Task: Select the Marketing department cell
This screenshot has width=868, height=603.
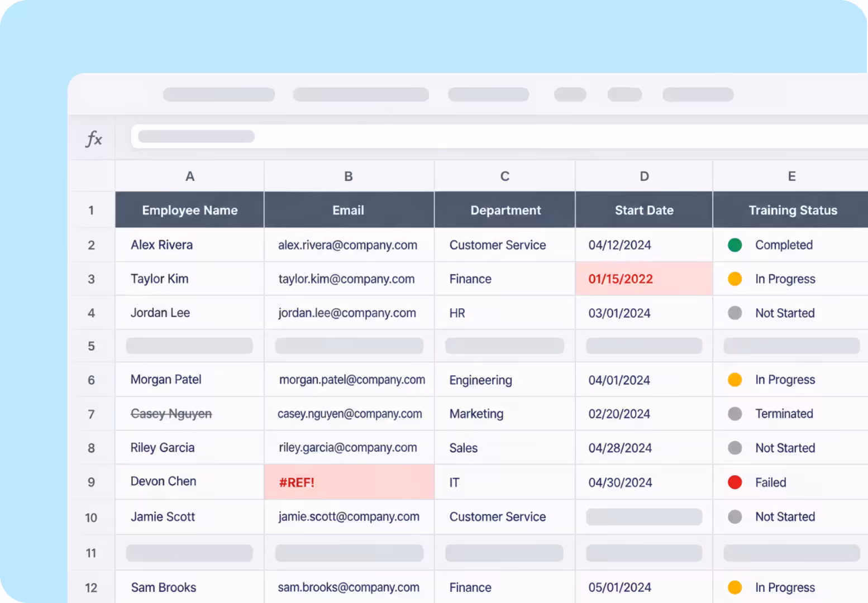Action: 505,414
